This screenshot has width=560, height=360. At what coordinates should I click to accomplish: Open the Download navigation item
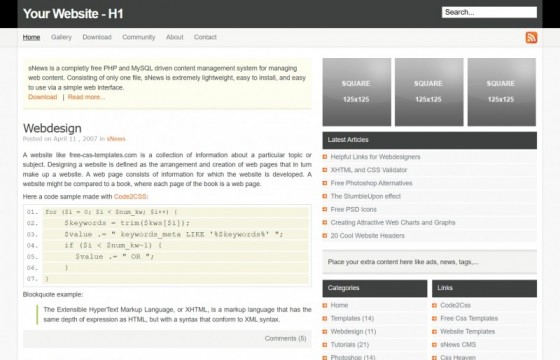coord(97,37)
